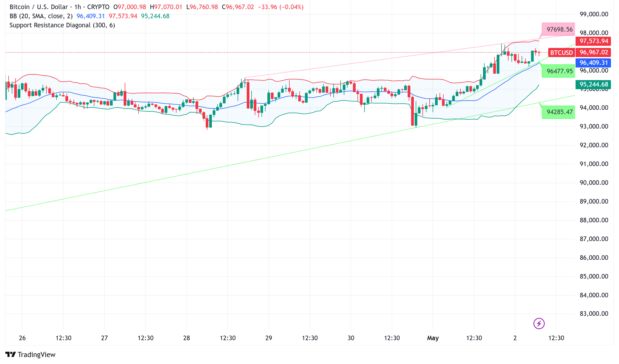The width and height of the screenshot is (619, 364).
Task: Click the pink 97698.56 resistance label
Action: pyautogui.click(x=559, y=29)
